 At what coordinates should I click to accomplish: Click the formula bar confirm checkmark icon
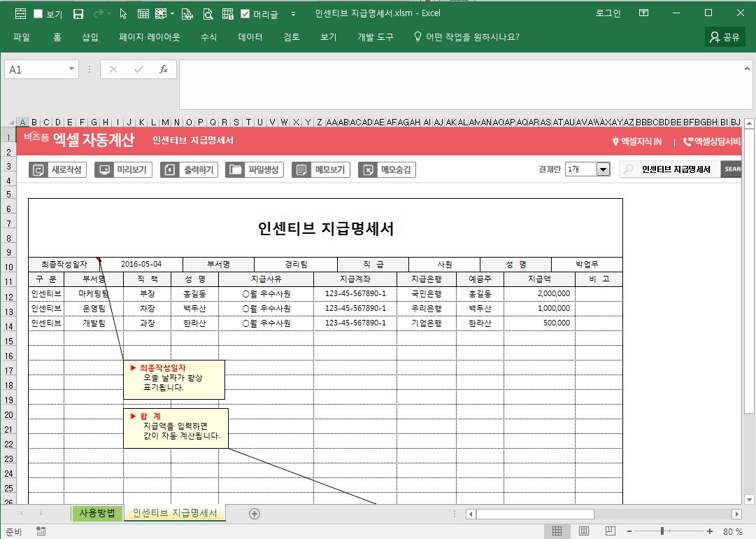click(x=139, y=69)
